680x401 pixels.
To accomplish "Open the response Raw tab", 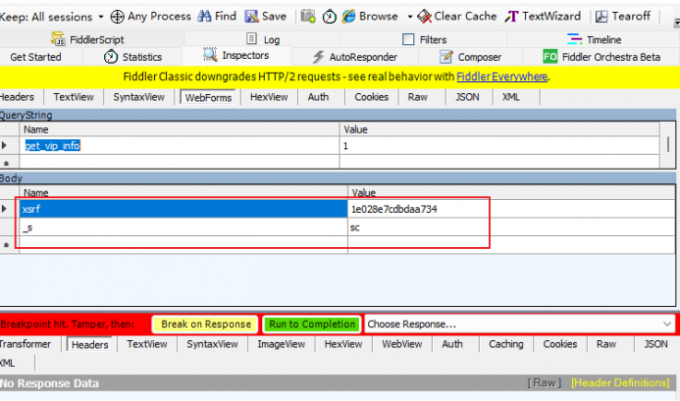I will (606, 344).
